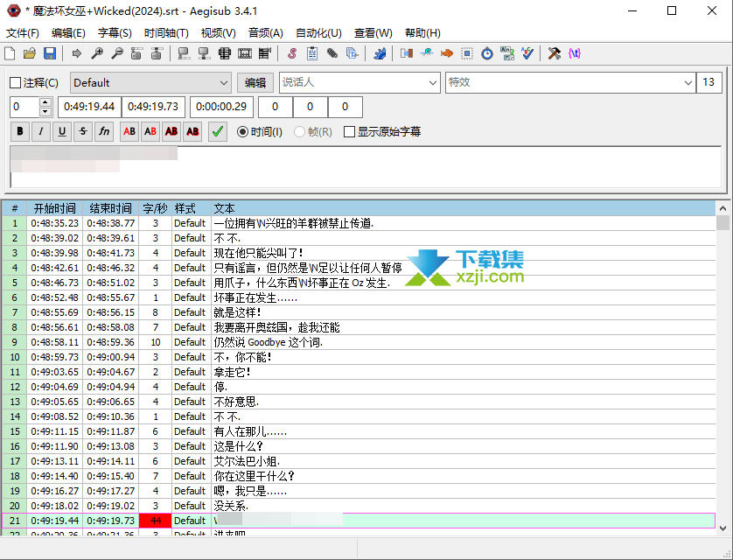Image resolution: width=733 pixels, height=560 pixels.
Task: Open the Styles Manager pink S icon
Action: [291, 53]
